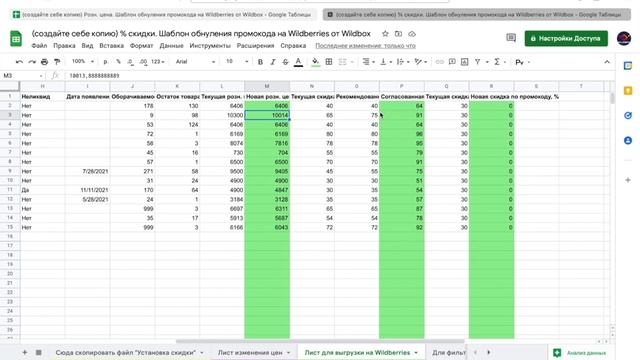Open the text color picker
This screenshot has width=640, height=360.
coord(298,62)
